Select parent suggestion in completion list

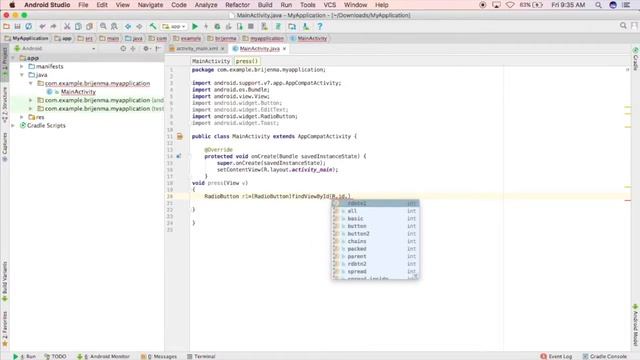coord(375,256)
